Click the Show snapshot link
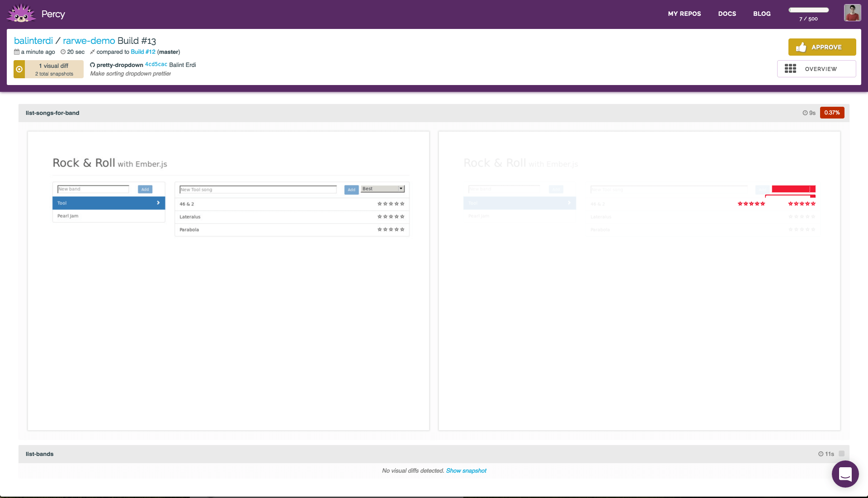The image size is (868, 498). pyautogui.click(x=466, y=471)
